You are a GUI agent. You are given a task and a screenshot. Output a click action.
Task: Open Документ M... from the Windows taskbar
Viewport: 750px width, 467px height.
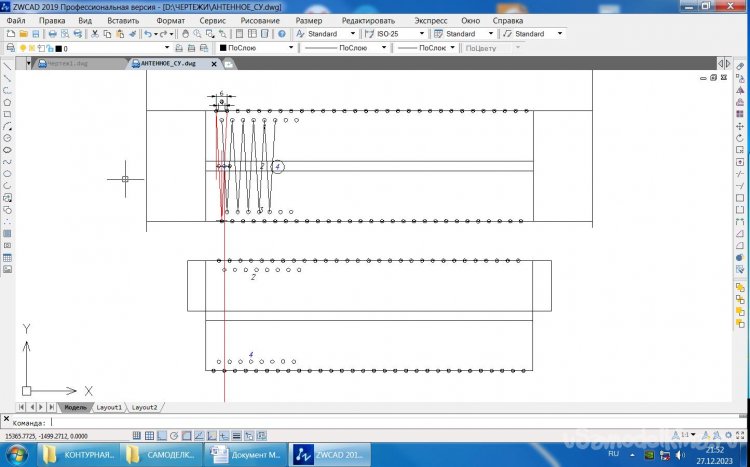(245, 455)
